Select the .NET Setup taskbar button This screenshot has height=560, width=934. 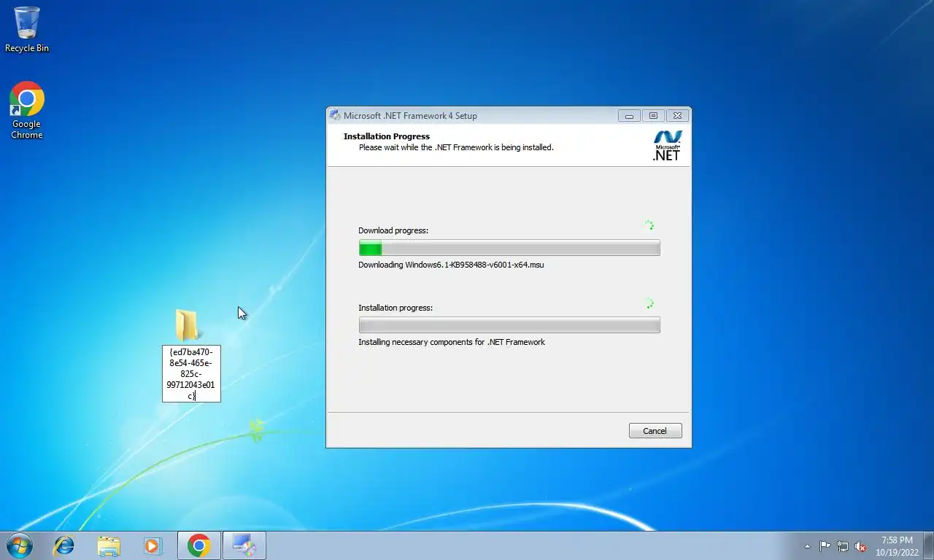[x=244, y=545]
